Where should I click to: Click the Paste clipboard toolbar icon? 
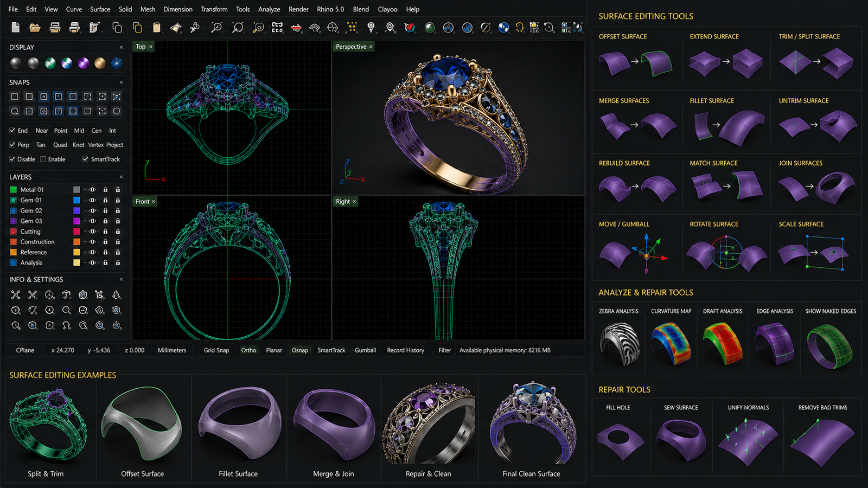157,27
